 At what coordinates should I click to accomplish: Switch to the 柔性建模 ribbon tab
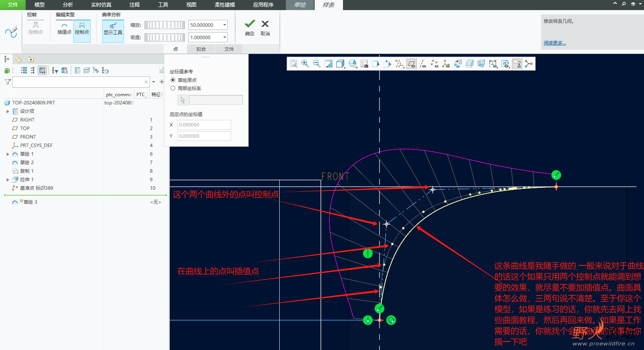pos(225,5)
